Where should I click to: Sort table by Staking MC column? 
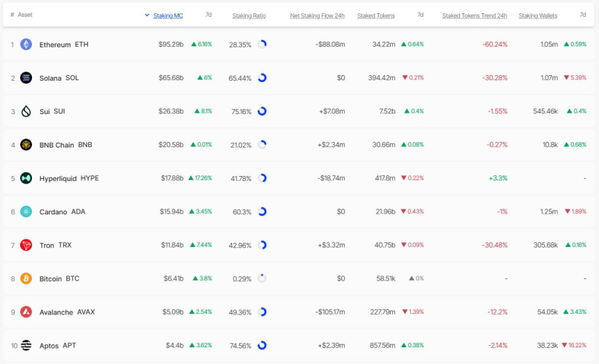pos(168,15)
